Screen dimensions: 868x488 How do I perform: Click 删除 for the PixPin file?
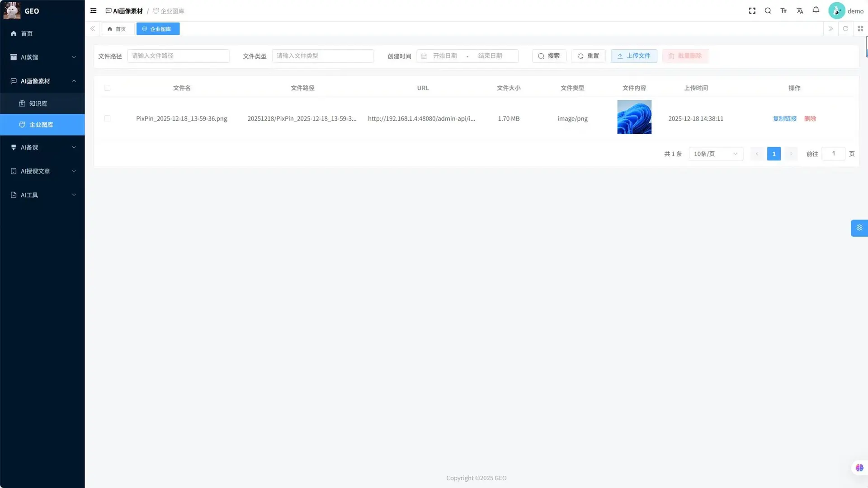click(x=810, y=119)
